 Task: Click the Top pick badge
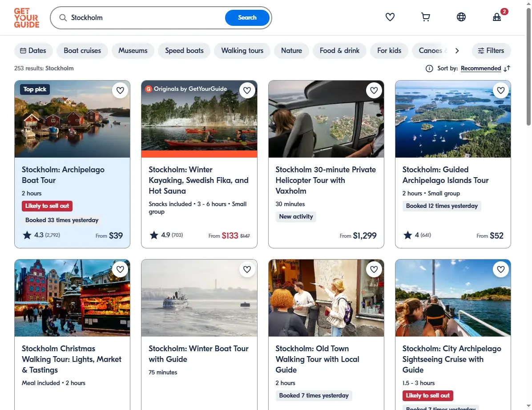coord(35,89)
